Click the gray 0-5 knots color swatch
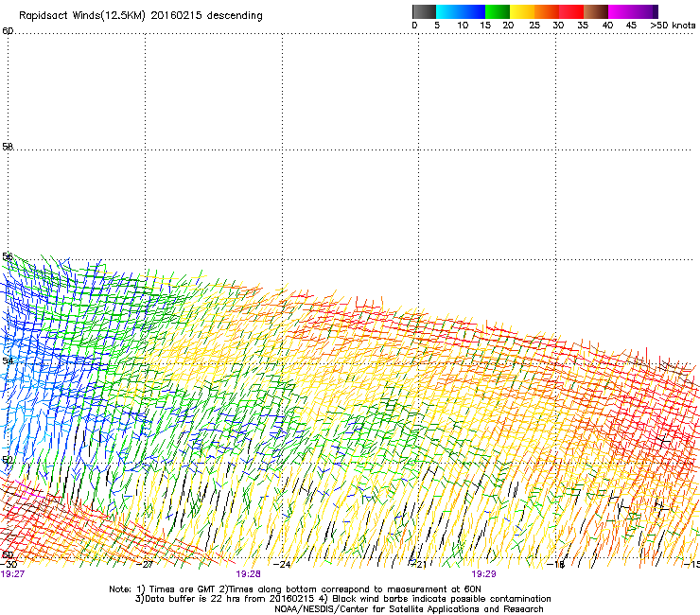The width and height of the screenshot is (700, 615). 424,11
